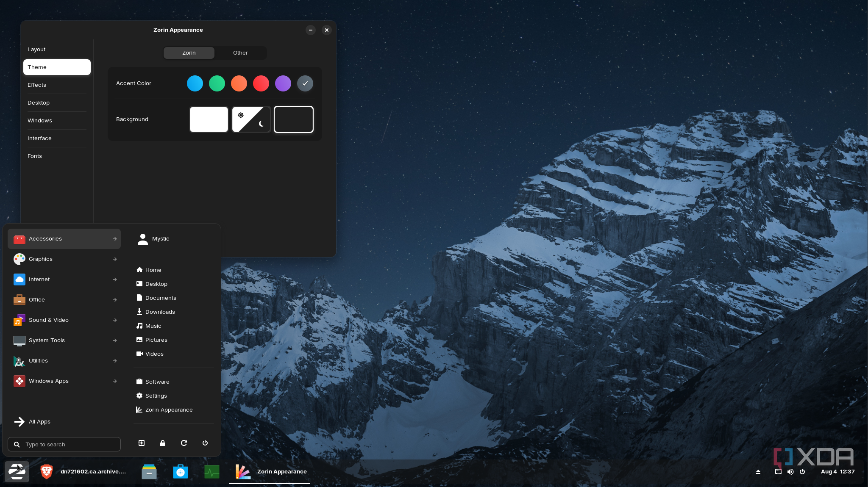Open Settings from the start menu
Image resolution: width=868 pixels, height=487 pixels.
click(x=174, y=396)
